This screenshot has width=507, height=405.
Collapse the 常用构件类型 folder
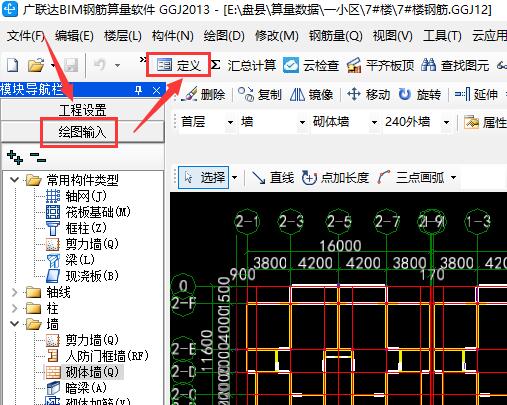(14, 180)
